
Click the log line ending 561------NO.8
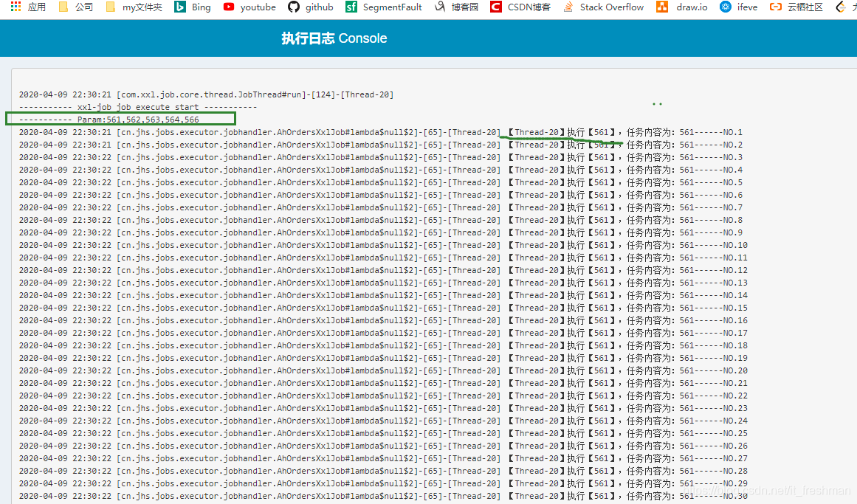380,221
